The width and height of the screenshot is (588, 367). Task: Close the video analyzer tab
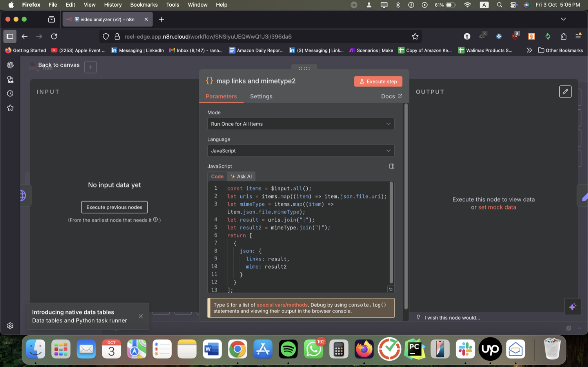[x=146, y=19]
